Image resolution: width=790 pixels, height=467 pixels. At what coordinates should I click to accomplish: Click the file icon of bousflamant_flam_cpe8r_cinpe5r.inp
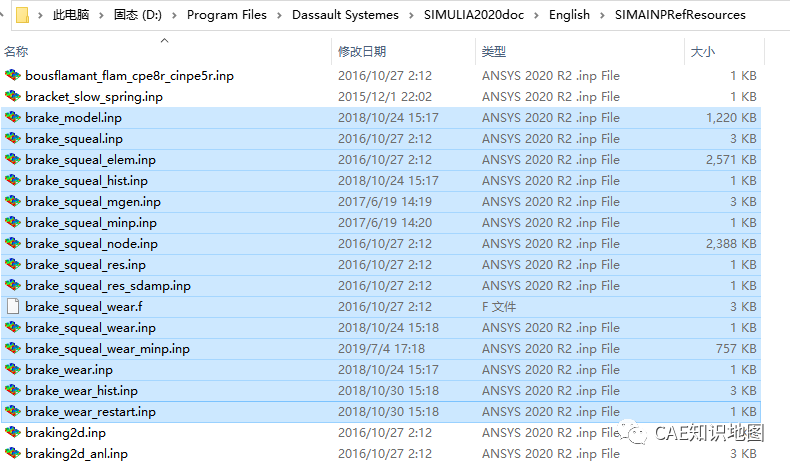tap(13, 76)
